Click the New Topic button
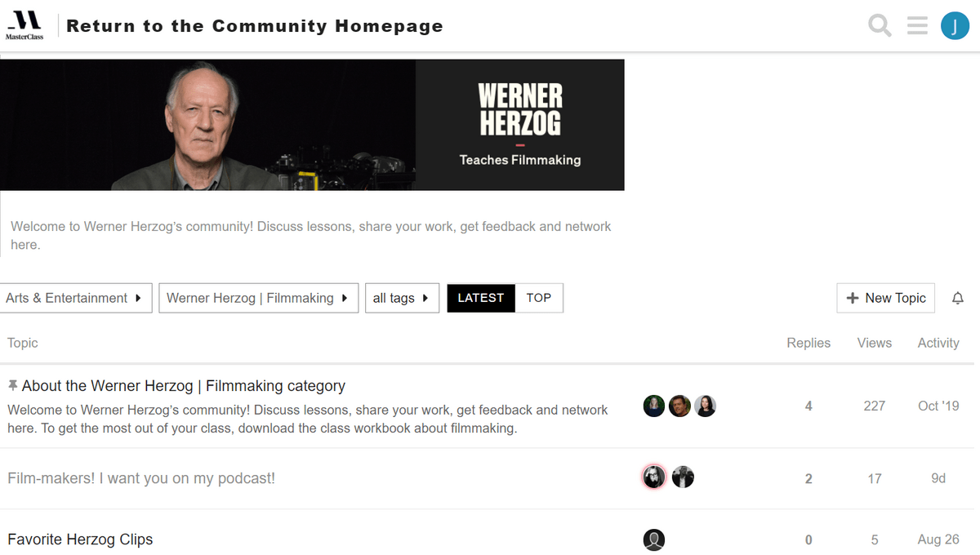The width and height of the screenshot is (980, 555). 886,298
